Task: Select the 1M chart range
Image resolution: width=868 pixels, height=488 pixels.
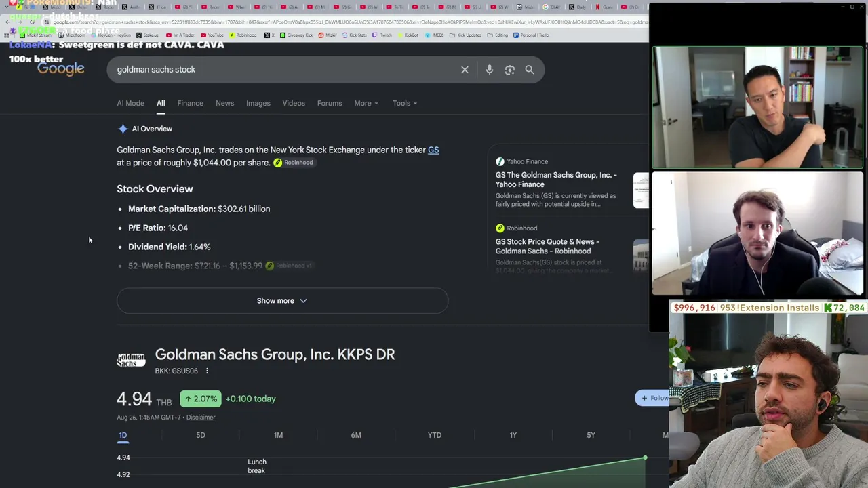Action: 278,435
